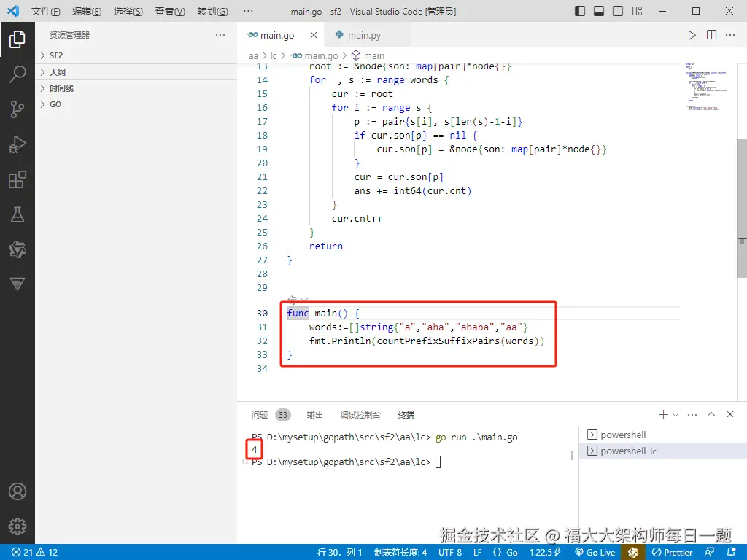Click the editor vertical scrollbar thumb
Viewport: 747px width, 560px height.
pyautogui.click(x=742, y=209)
